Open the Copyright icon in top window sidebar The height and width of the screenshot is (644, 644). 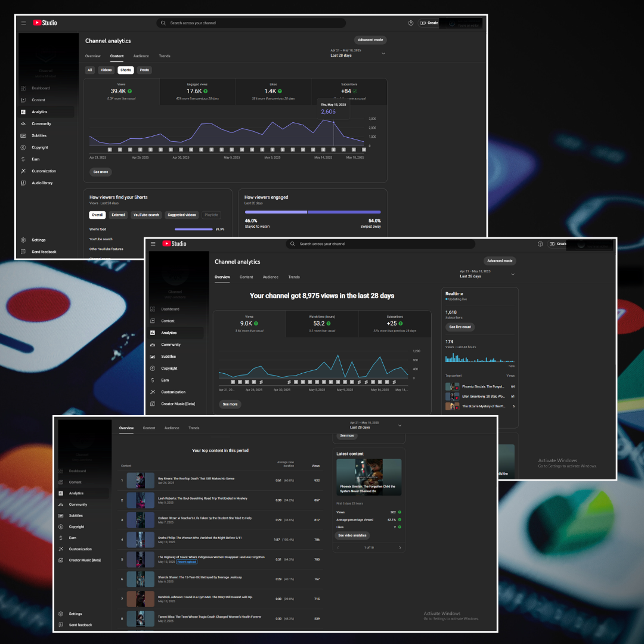[23, 147]
